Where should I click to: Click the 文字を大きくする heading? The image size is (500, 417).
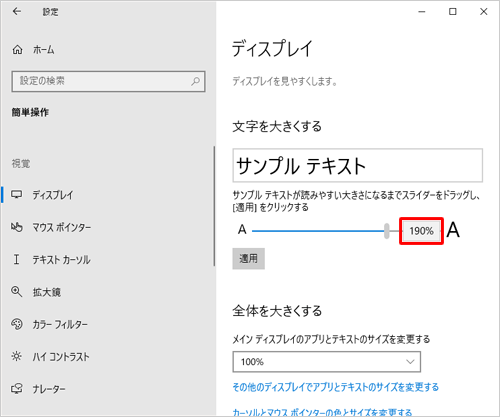[277, 127]
